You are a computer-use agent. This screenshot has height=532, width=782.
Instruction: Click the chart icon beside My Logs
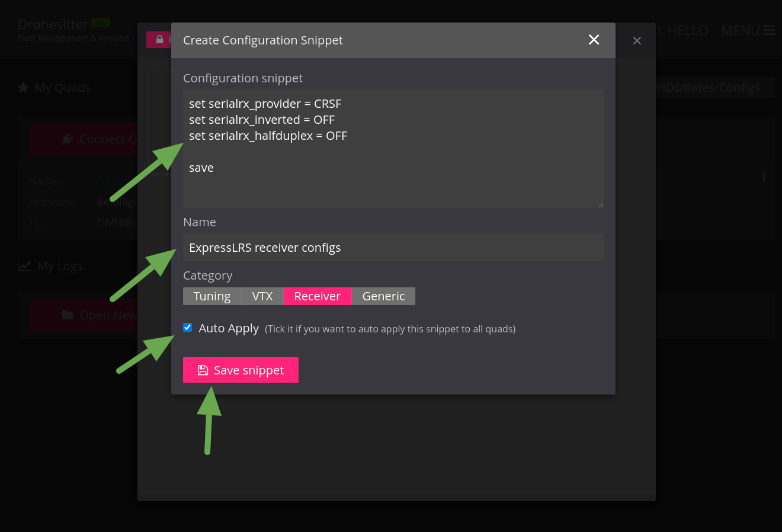(x=24, y=265)
